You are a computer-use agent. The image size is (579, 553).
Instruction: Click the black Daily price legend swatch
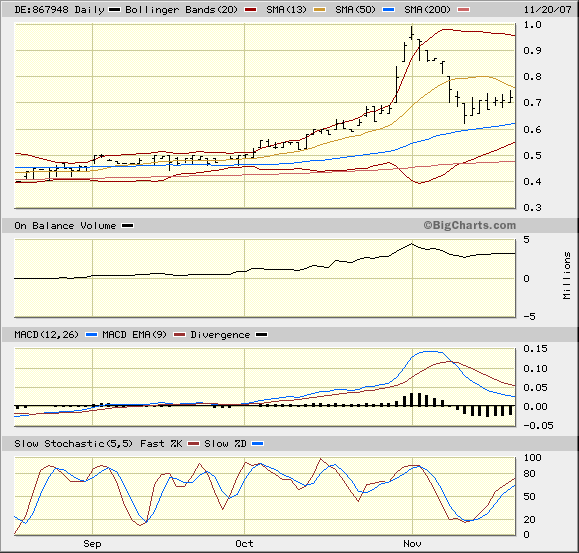click(114, 10)
